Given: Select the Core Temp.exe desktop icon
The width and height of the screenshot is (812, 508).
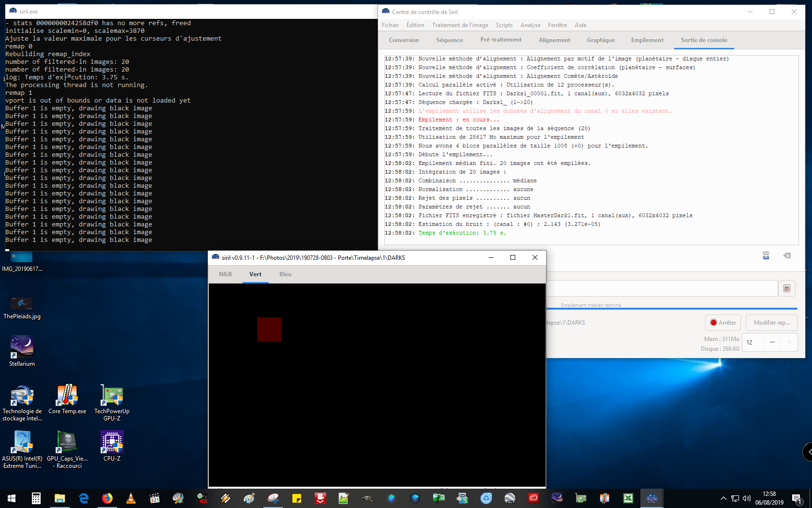Looking at the screenshot, I should tap(67, 400).
